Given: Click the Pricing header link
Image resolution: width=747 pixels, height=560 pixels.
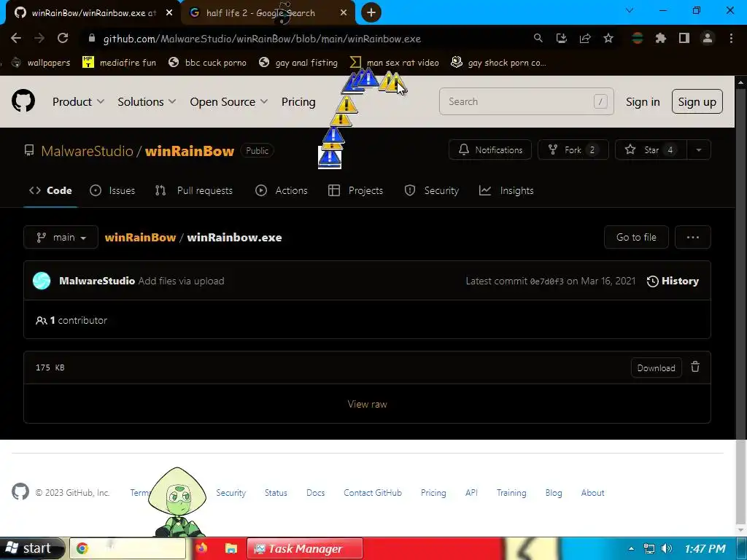Looking at the screenshot, I should click(x=298, y=101).
